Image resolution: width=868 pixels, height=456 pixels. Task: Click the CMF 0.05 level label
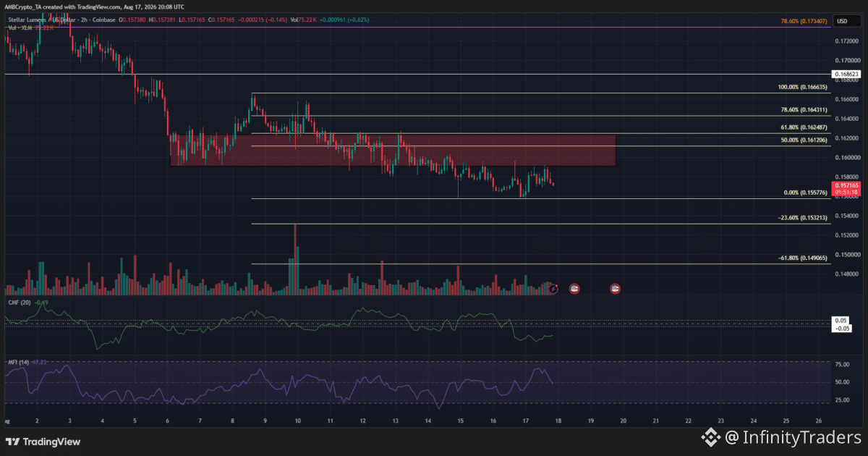[x=841, y=320]
